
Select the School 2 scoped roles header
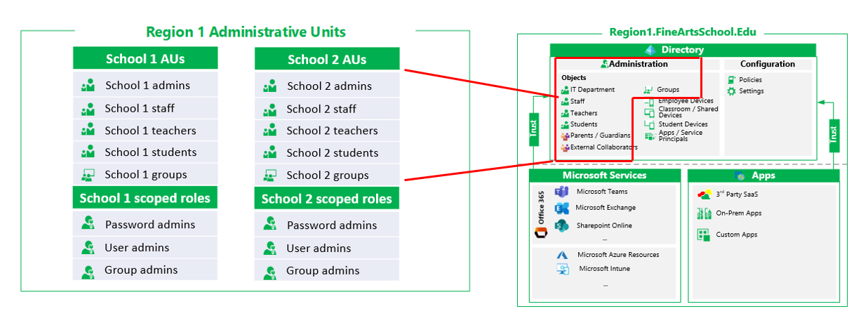(327, 199)
